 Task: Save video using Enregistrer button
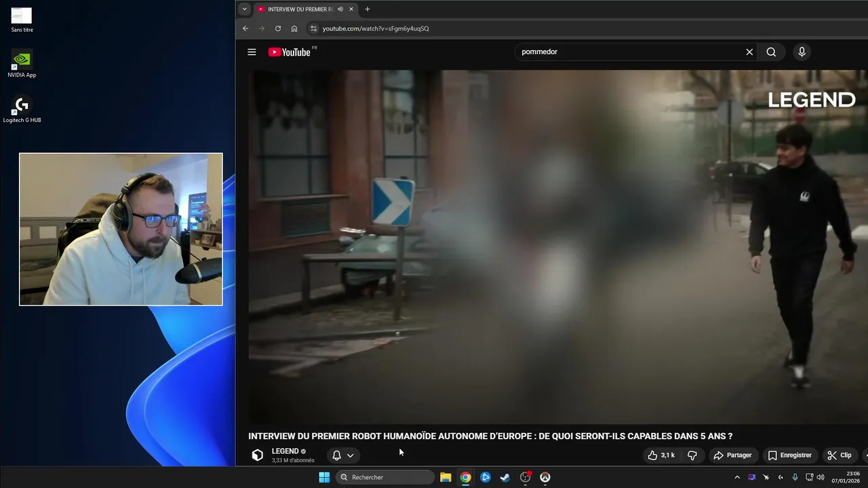[789, 455]
